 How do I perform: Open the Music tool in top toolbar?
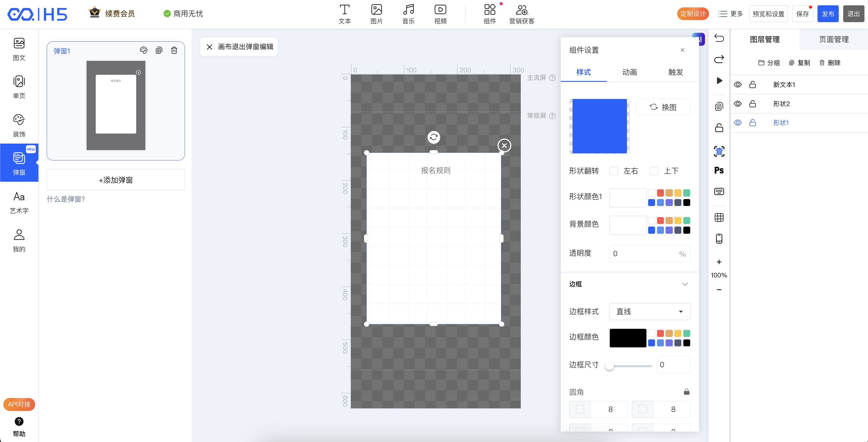(408, 14)
